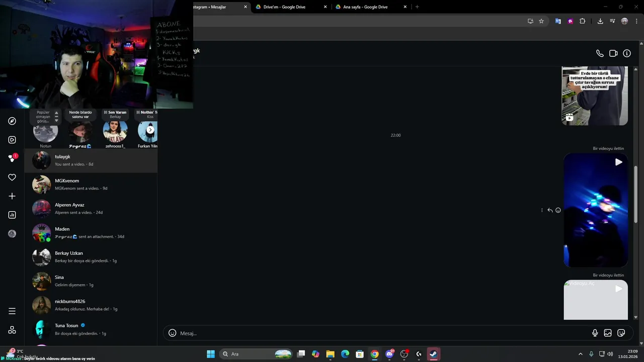Open Windows Start menu
644x362 pixels.
[x=211, y=354]
